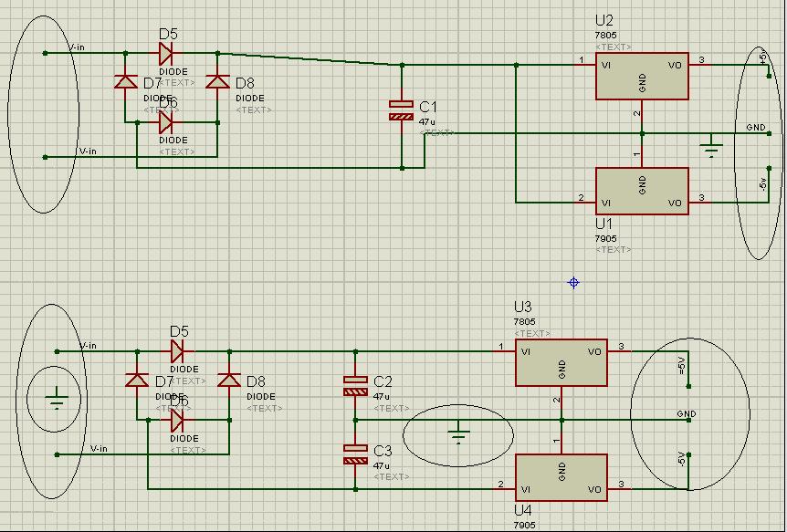Image resolution: width=787 pixels, height=532 pixels.
Task: Click the VO pin 3 of U3
Action: click(x=619, y=350)
